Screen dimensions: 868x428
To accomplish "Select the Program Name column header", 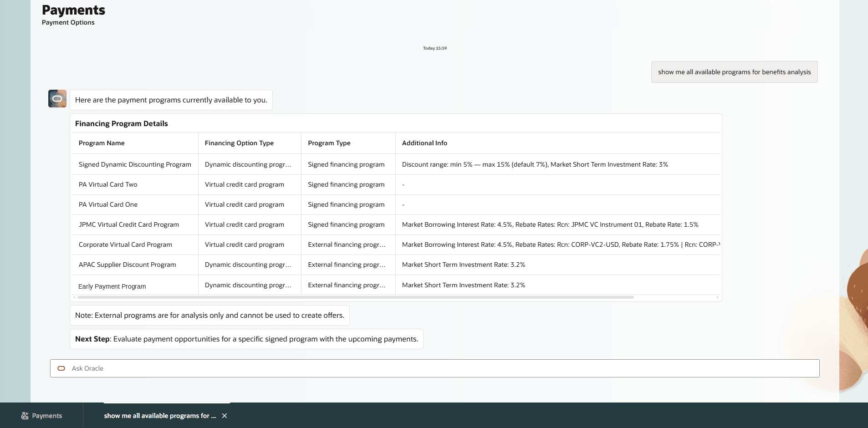I will 135,143.
